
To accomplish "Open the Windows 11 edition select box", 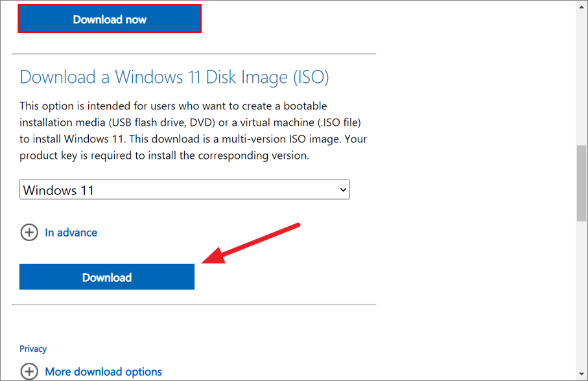I will click(185, 190).
